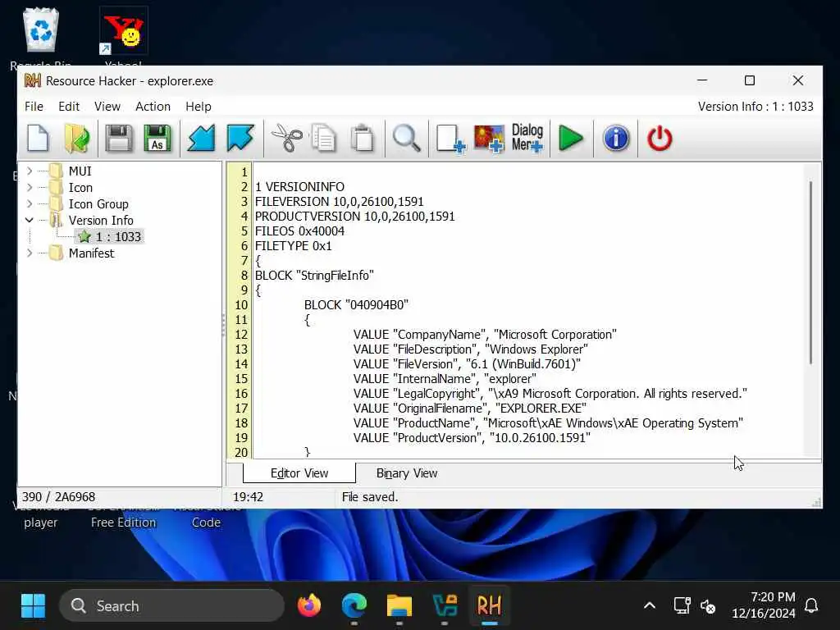Switch to the Binary View tab

407,473
